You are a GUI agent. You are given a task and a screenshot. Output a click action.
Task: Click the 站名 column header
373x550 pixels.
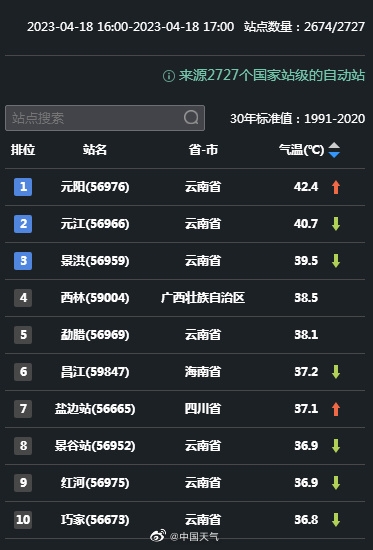(95, 150)
